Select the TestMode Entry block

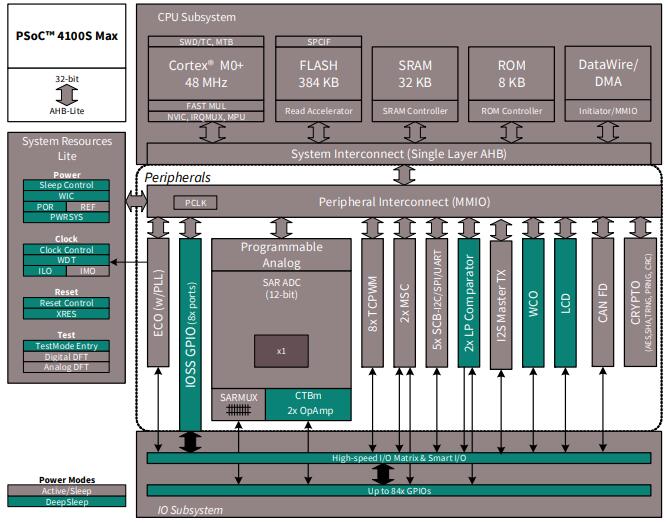pos(66,346)
